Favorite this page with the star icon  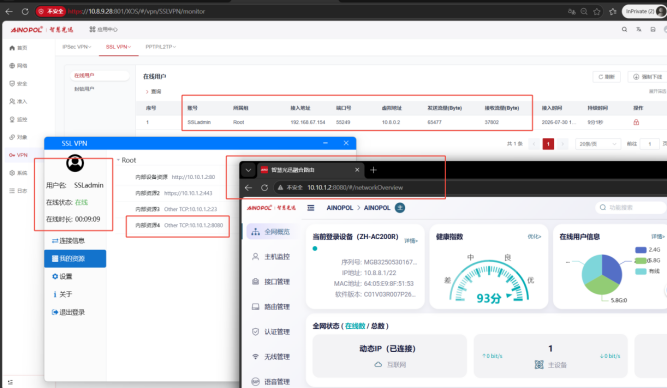click(597, 11)
